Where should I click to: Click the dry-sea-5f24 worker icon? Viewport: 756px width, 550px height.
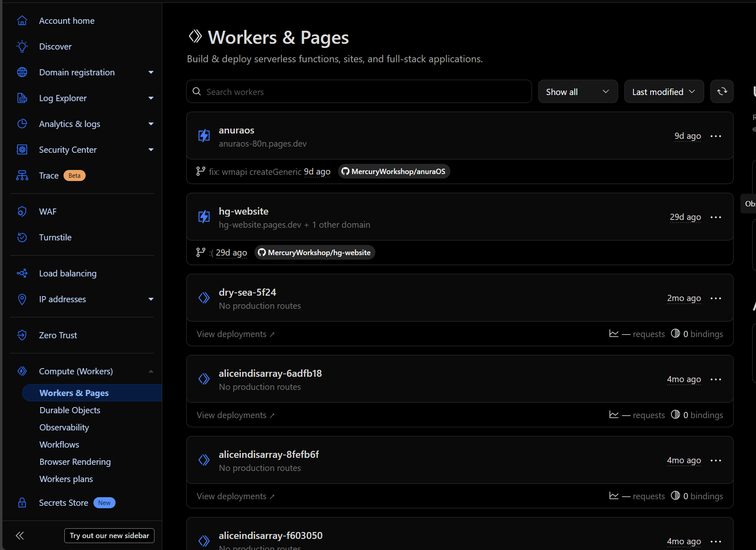pyautogui.click(x=204, y=298)
